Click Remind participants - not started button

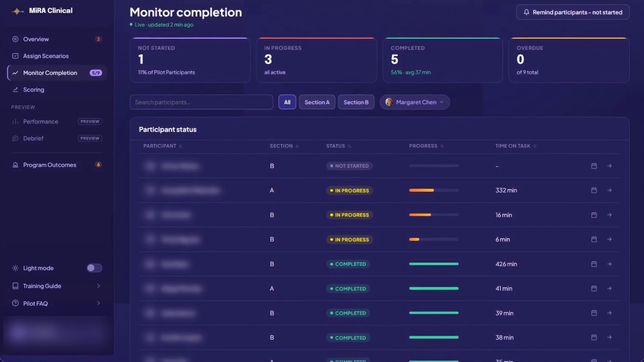(x=573, y=12)
